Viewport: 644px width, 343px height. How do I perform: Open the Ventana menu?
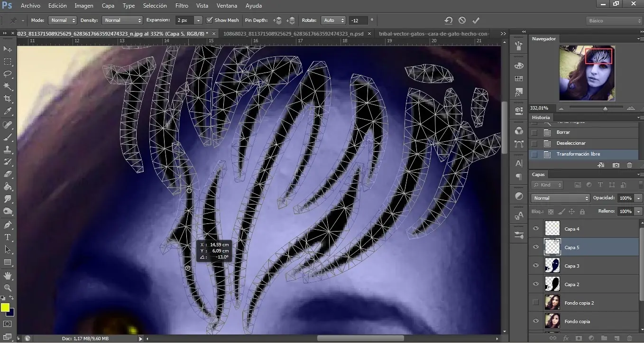(x=227, y=6)
